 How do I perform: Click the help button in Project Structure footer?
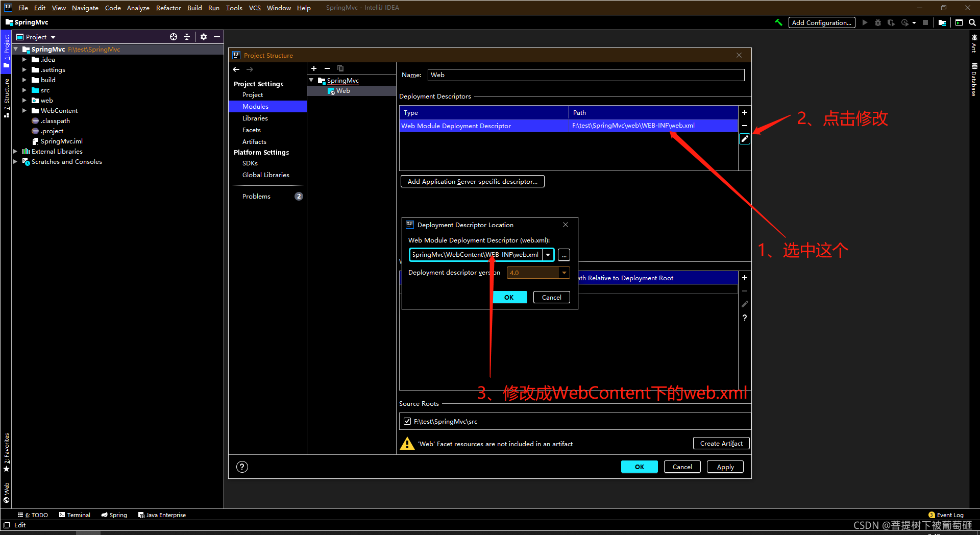(242, 467)
